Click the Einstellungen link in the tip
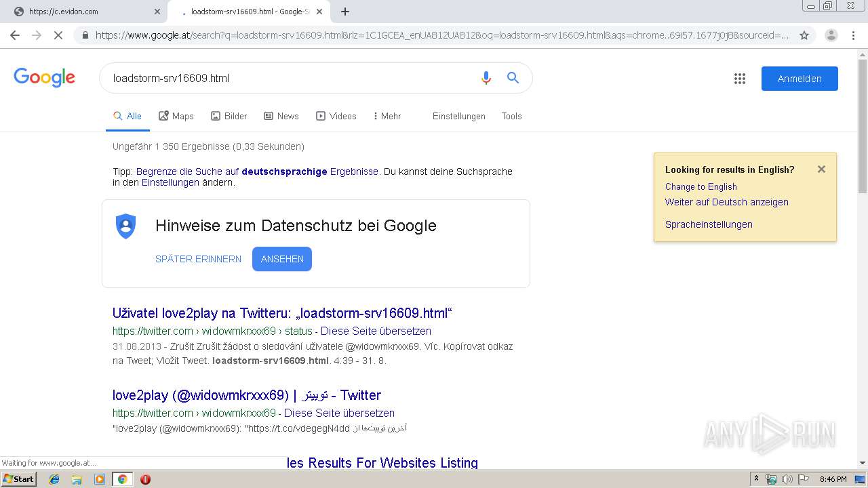This screenshot has height=488, width=868. [x=170, y=182]
